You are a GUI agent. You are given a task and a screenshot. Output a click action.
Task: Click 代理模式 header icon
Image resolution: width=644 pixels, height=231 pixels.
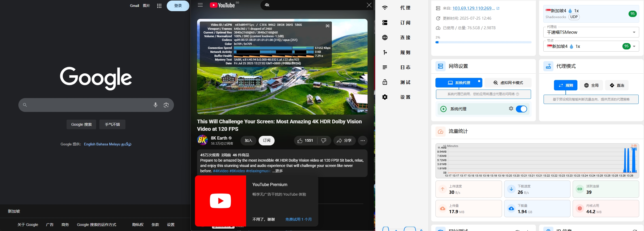tap(548, 66)
